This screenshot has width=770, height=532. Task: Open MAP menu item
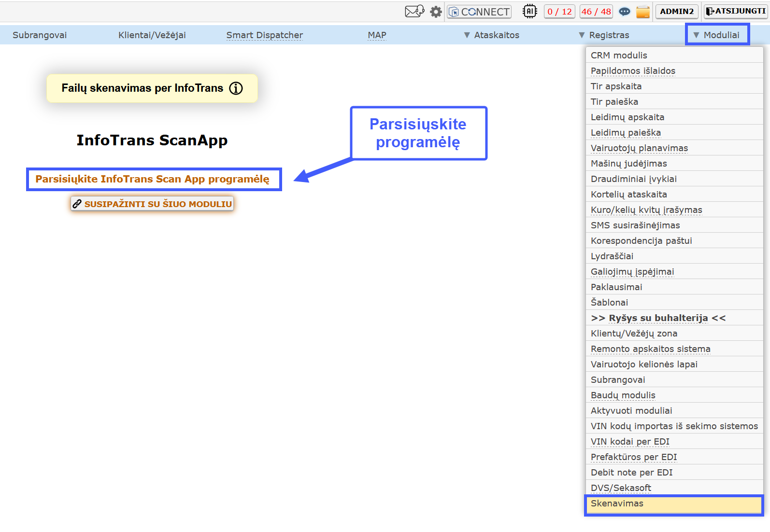pos(377,35)
